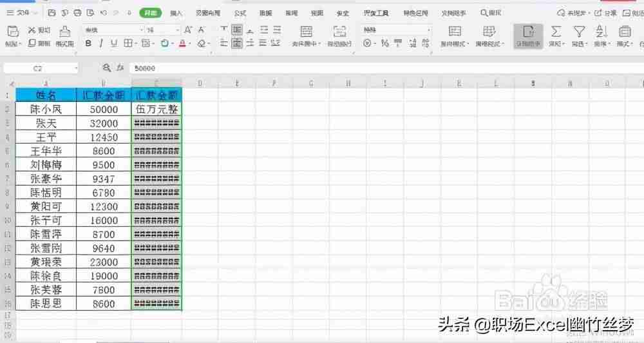Toggle align text right
The height and width of the screenshot is (343, 644).
point(250,43)
